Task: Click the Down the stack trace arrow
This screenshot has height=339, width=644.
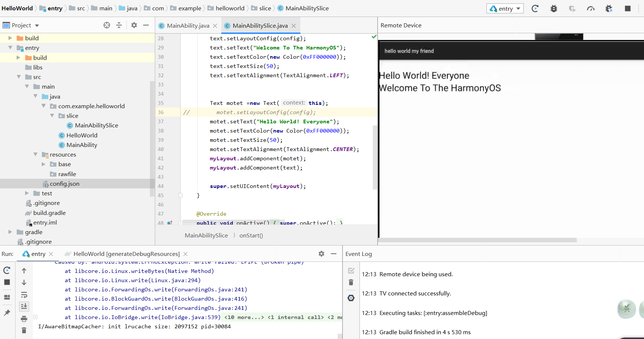Action: (24, 282)
